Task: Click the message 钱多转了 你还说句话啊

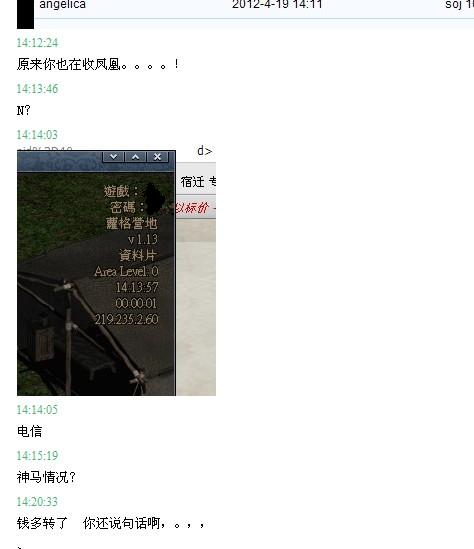Action: pos(111,523)
